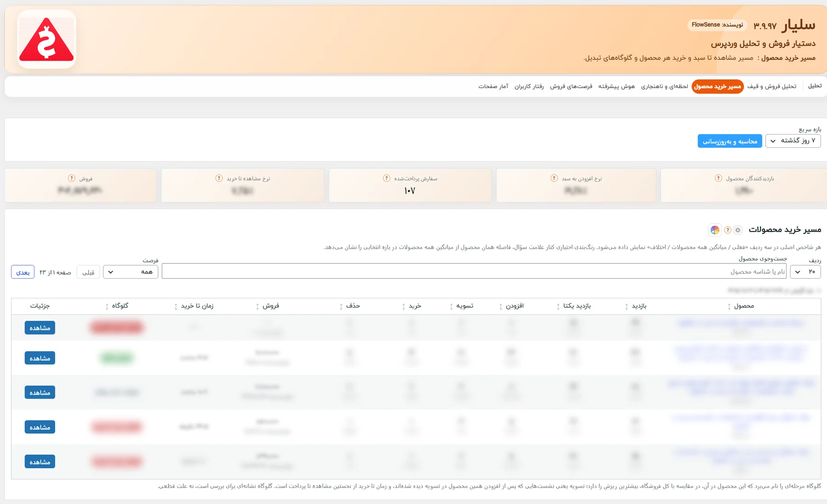Show the help tooltip for سفارش پرداخت‌شده card
The width and height of the screenshot is (827, 504).
[386, 178]
